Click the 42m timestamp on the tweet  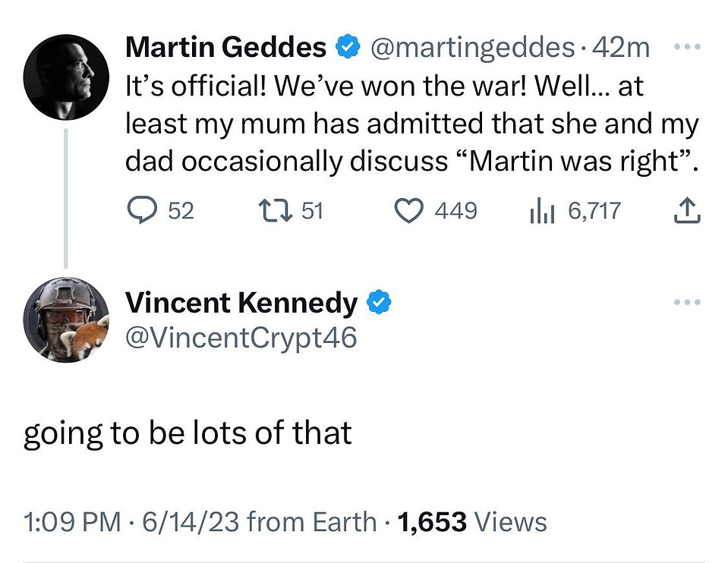pos(621,47)
